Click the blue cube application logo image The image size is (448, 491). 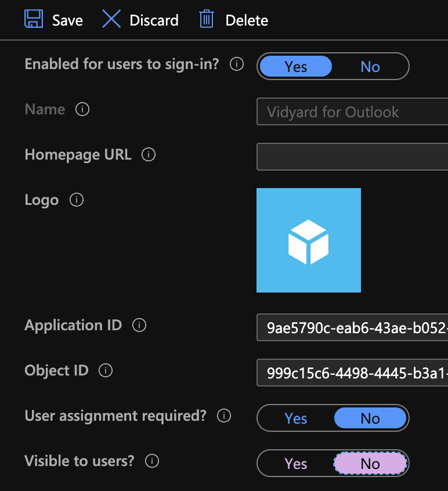309,240
